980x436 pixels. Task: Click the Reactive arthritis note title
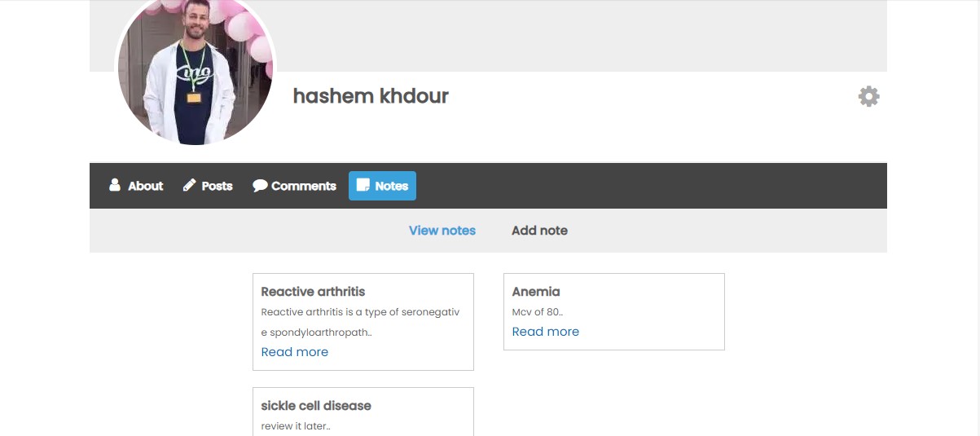pyautogui.click(x=313, y=292)
